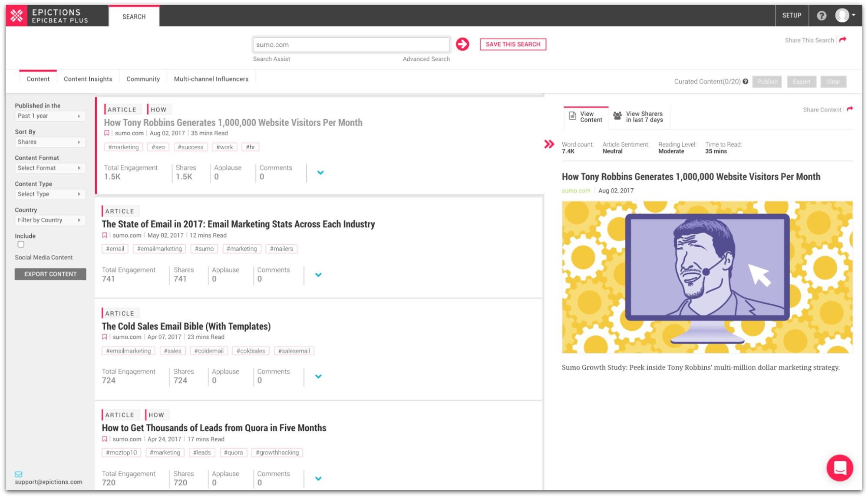Open the green sumo.com source link
The width and height of the screenshot is (868, 498).
click(576, 190)
